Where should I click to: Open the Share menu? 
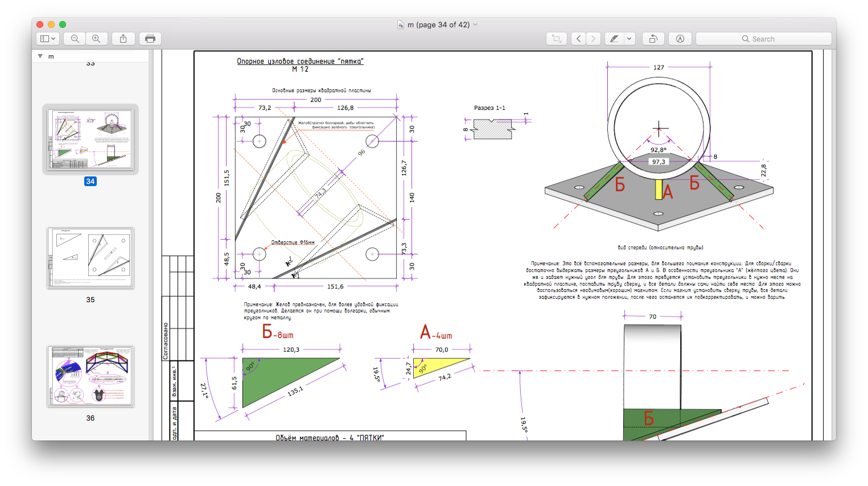124,39
